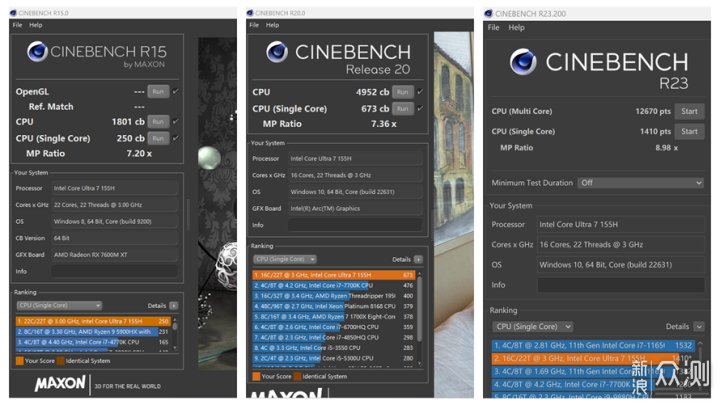Click R20 title bar app icon

pos(250,13)
